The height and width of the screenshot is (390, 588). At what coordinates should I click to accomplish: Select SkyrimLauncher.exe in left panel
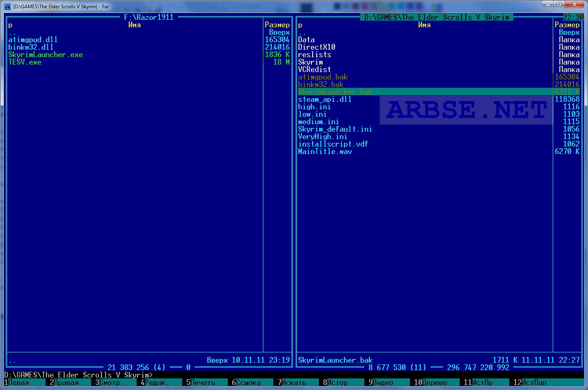46,55
